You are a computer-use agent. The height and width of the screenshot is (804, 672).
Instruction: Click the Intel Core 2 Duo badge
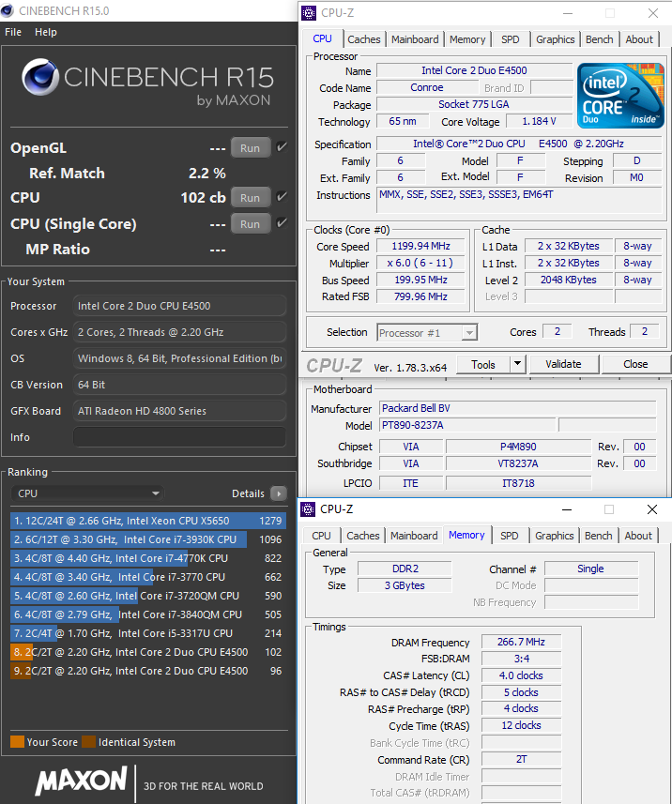620,96
